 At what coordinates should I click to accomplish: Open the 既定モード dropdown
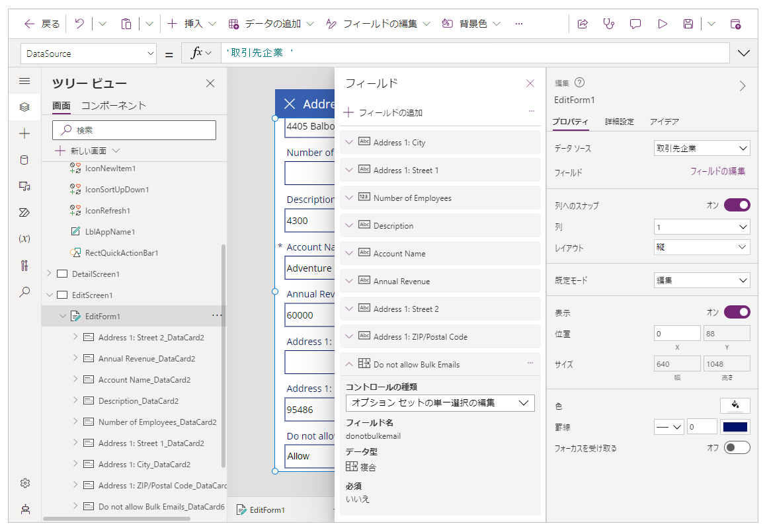(x=702, y=280)
